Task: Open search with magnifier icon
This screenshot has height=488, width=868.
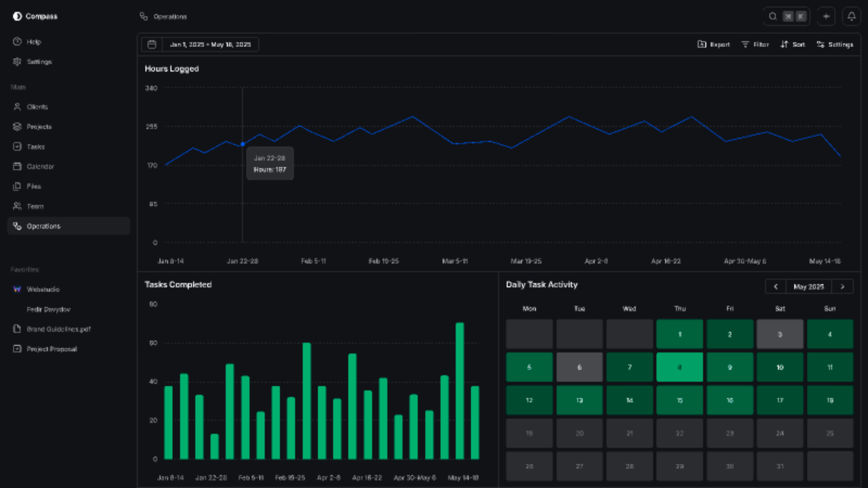Action: pyautogui.click(x=773, y=16)
